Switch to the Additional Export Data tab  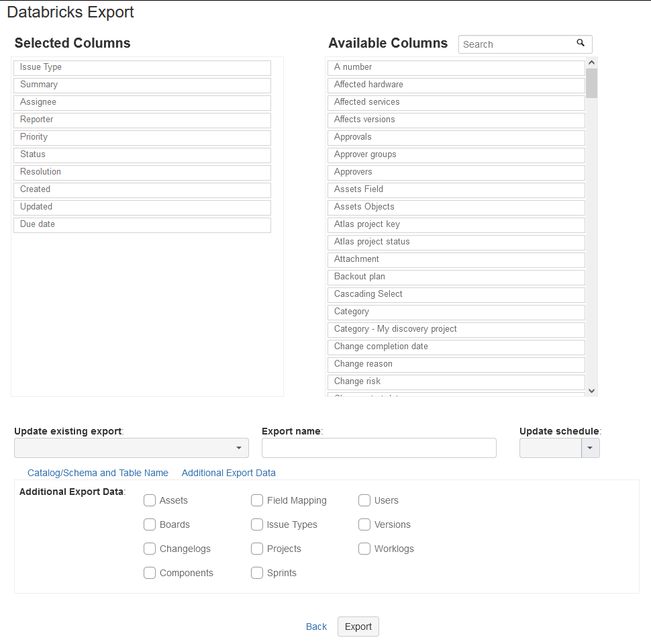point(228,473)
